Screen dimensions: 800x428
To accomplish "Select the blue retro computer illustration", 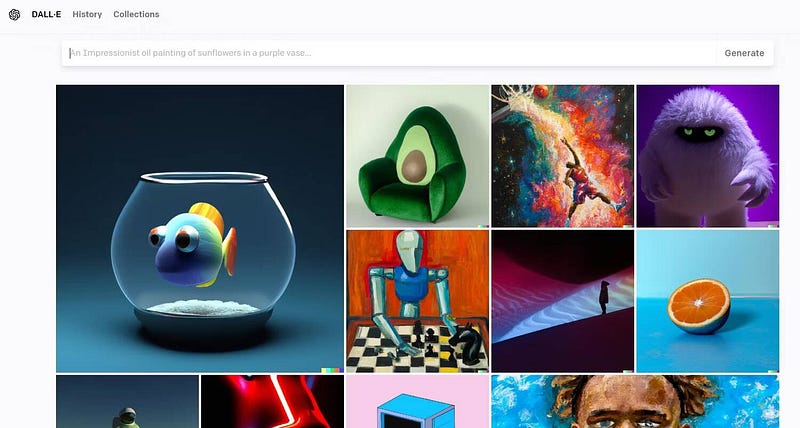I will 417,401.
